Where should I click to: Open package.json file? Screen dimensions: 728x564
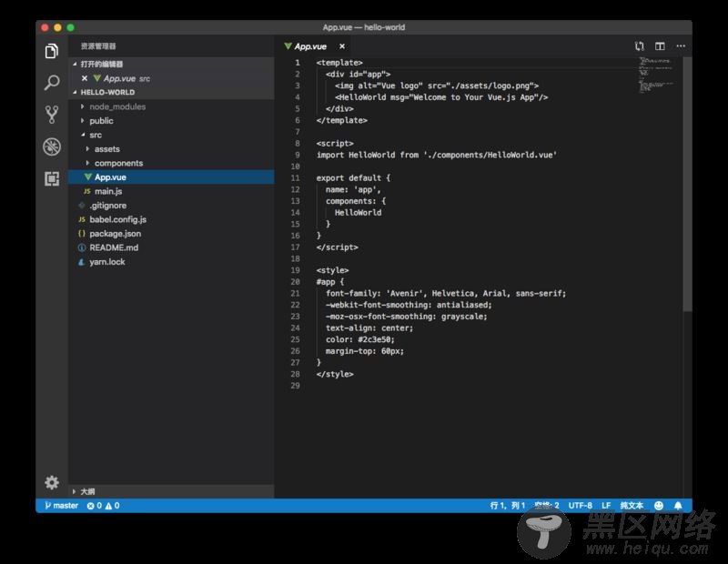click(x=171, y=234)
